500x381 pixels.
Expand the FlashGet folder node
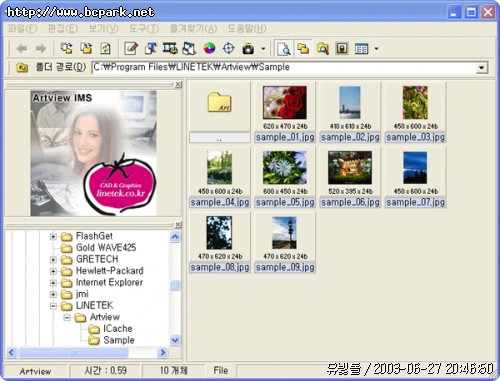53,237
